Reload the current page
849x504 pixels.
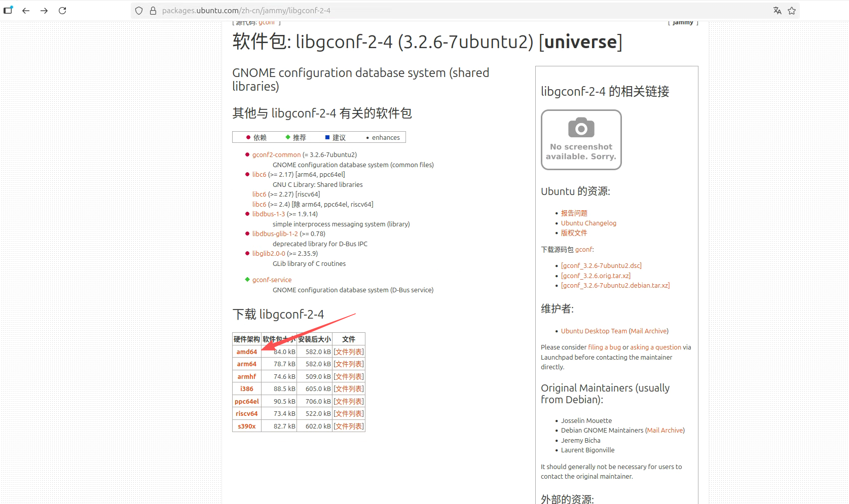click(62, 10)
